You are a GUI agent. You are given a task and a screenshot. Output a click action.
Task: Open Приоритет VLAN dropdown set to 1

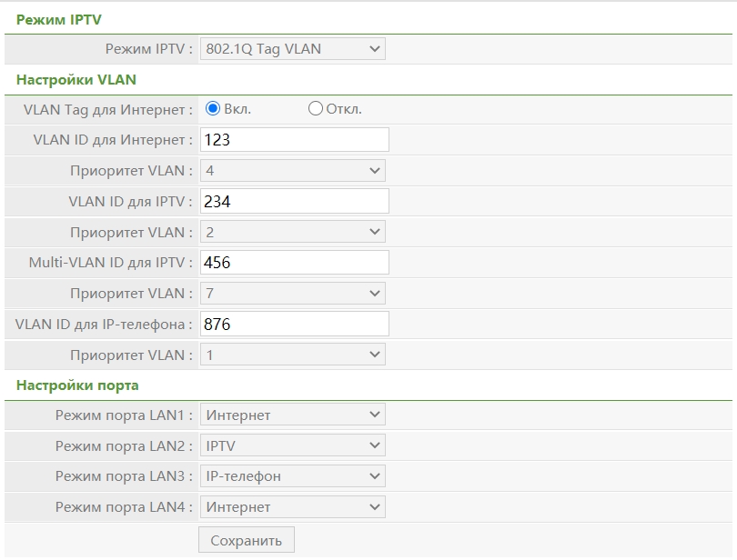[x=292, y=355]
